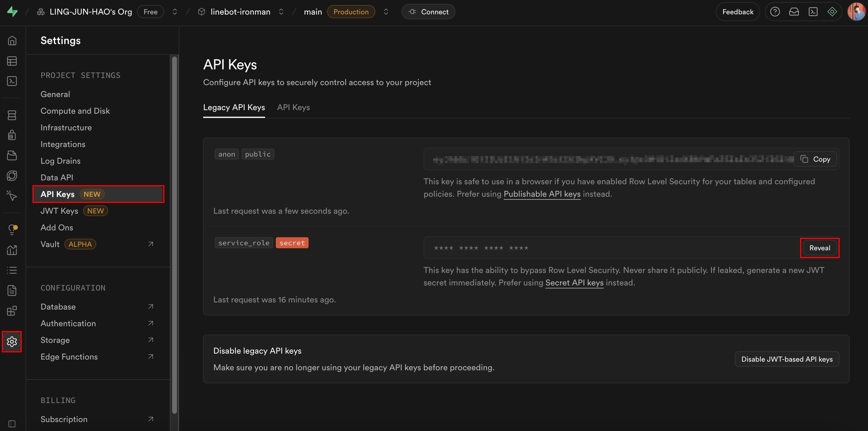Open the Authentication lock sidebar icon

click(x=12, y=135)
